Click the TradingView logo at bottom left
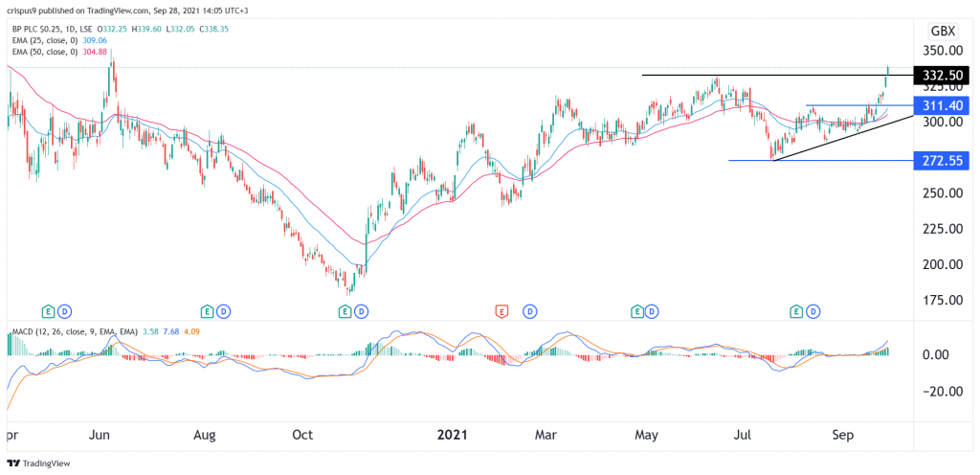Viewport: 980px width, 475px height. 38,464
